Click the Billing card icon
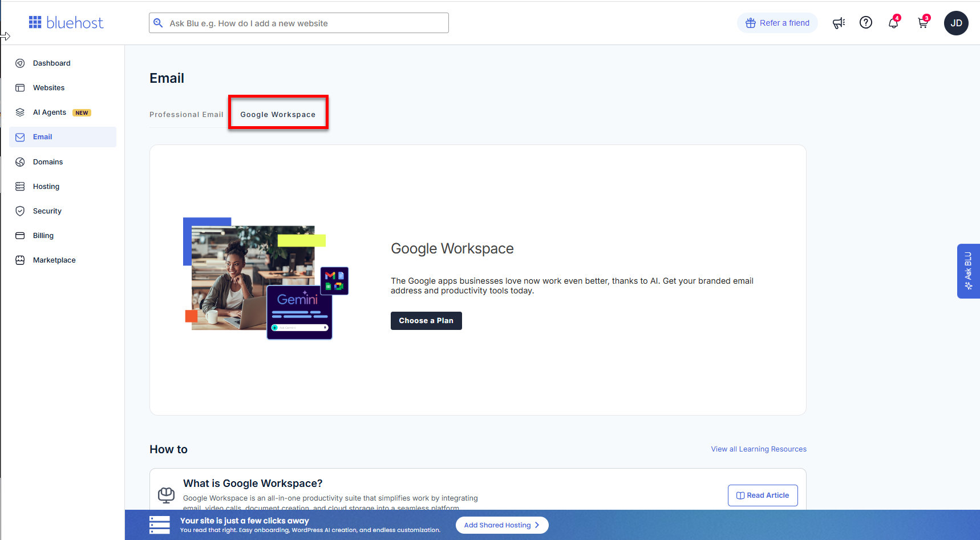Screen dimensions: 980x540 pos(20,236)
